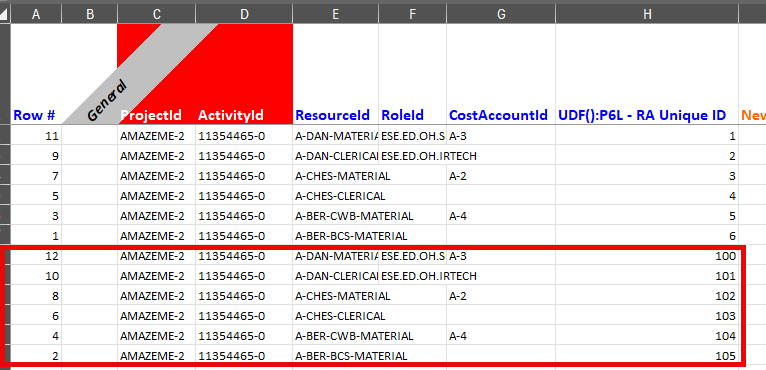Click cell showing Row # 11
766x370 pixels.
click(36, 135)
